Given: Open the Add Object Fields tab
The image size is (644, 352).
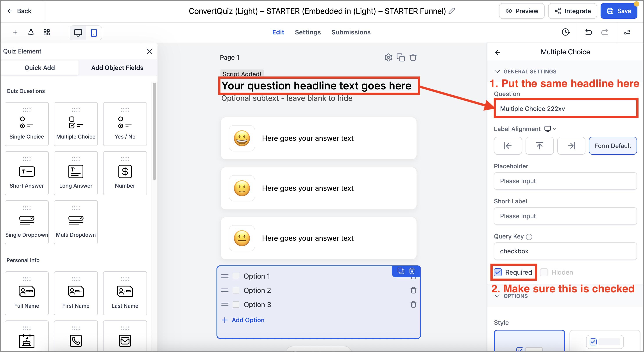Looking at the screenshot, I should (x=117, y=68).
